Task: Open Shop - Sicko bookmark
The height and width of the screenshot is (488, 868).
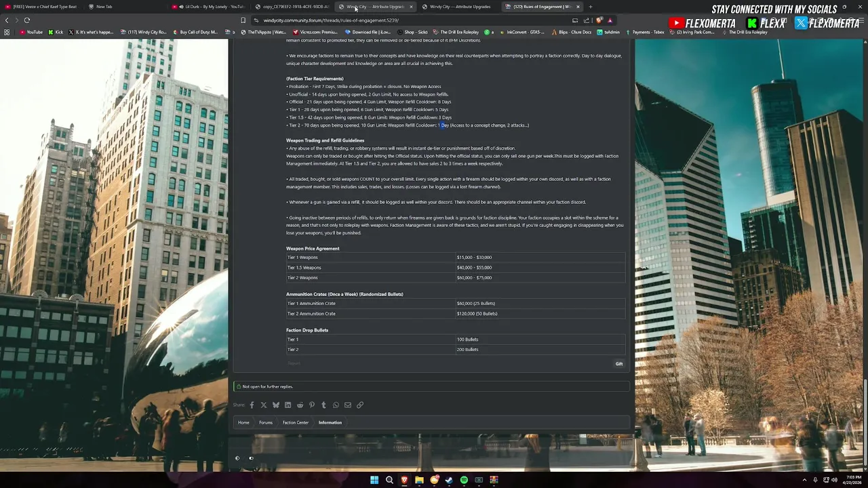Action: (x=412, y=32)
